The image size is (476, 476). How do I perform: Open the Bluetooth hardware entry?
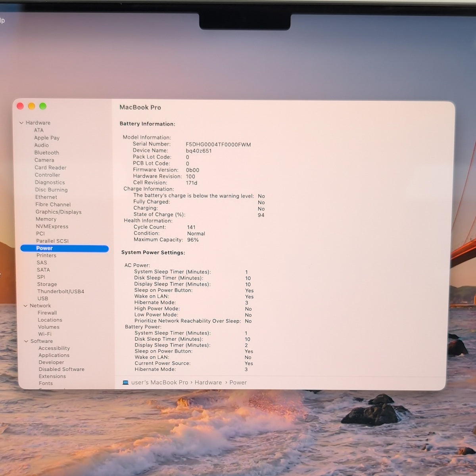click(47, 153)
